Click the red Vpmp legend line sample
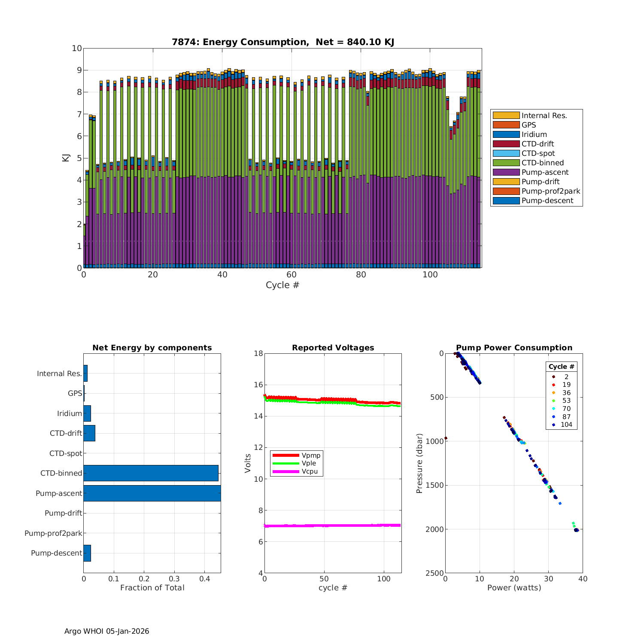 coord(286,455)
